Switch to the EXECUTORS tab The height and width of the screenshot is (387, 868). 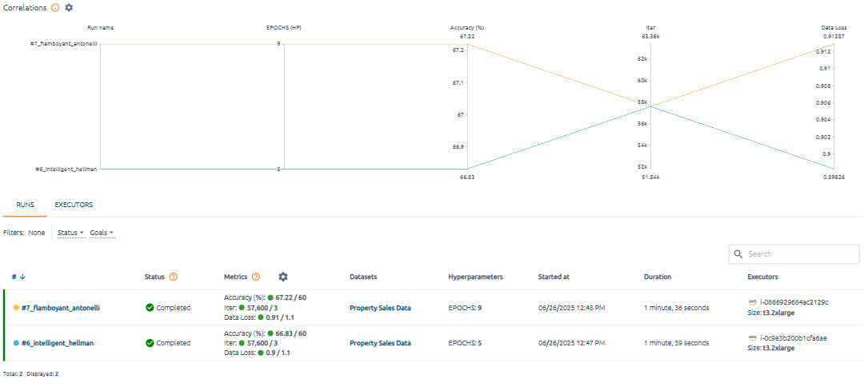tap(74, 205)
